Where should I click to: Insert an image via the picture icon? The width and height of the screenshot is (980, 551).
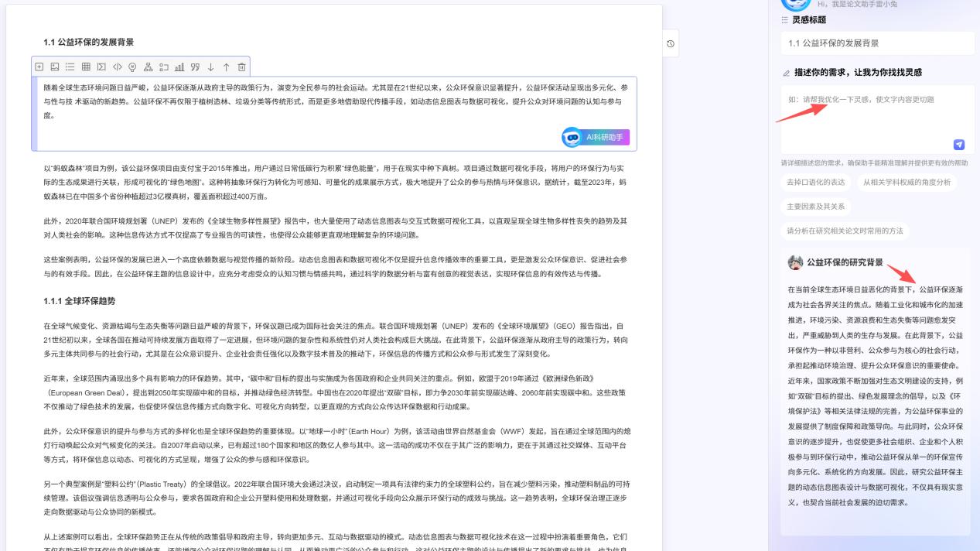[55, 67]
